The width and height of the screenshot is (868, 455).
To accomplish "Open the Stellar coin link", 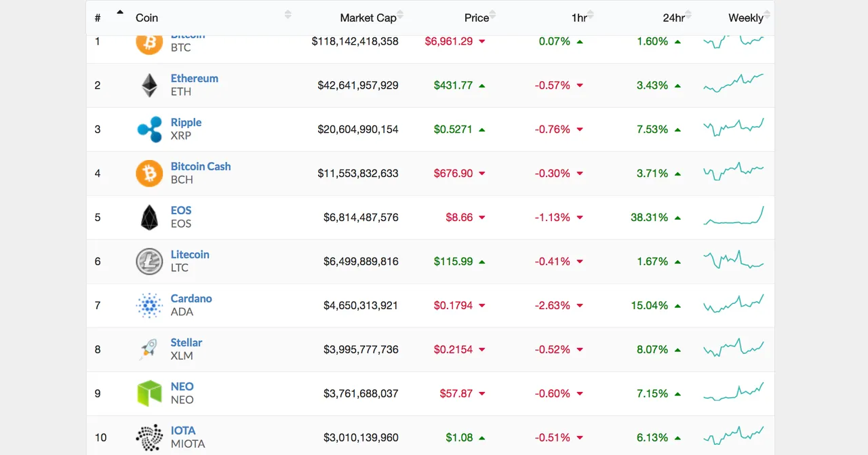I will tap(186, 343).
